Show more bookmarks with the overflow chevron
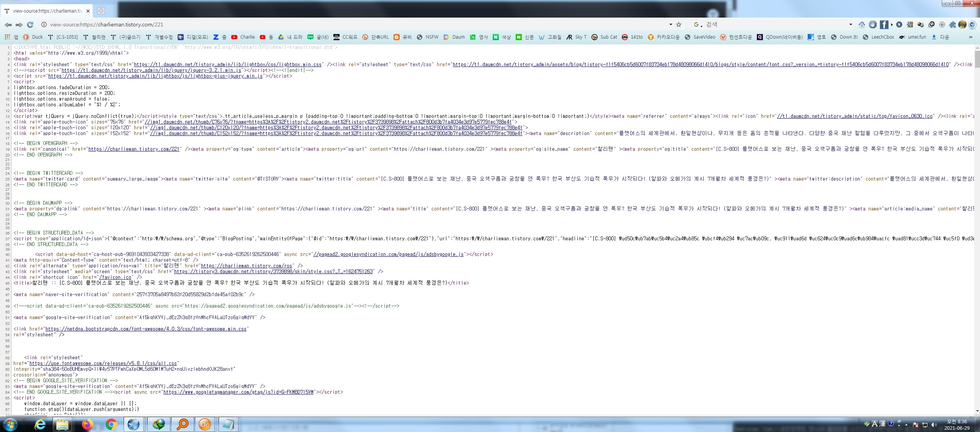This screenshot has height=432, width=980. coord(970,37)
